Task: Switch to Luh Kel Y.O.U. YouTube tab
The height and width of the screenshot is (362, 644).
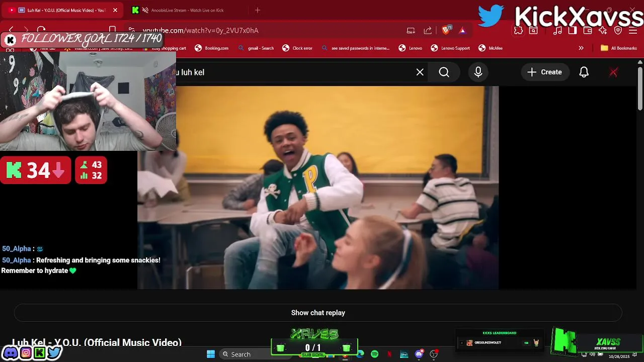Action: [x=63, y=10]
